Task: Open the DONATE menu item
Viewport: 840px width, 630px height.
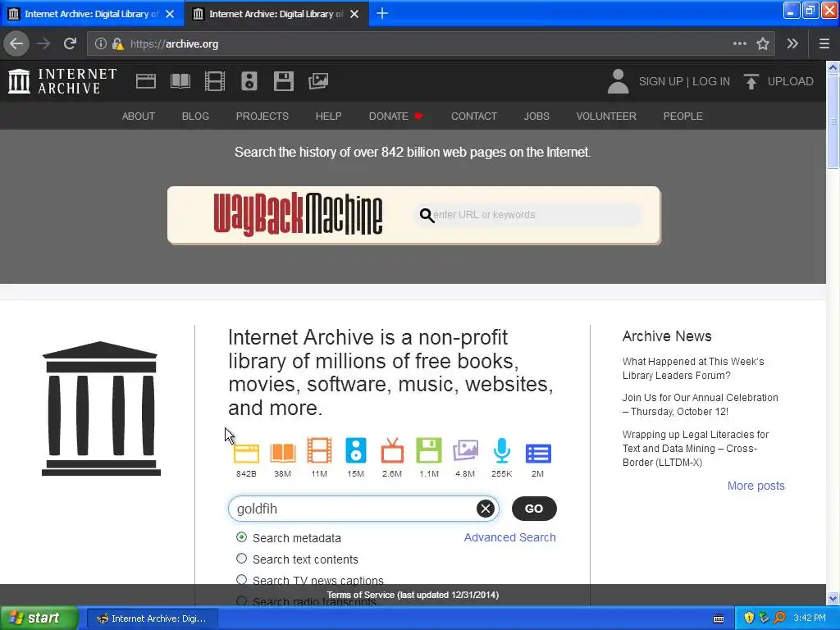Action: pyautogui.click(x=395, y=116)
